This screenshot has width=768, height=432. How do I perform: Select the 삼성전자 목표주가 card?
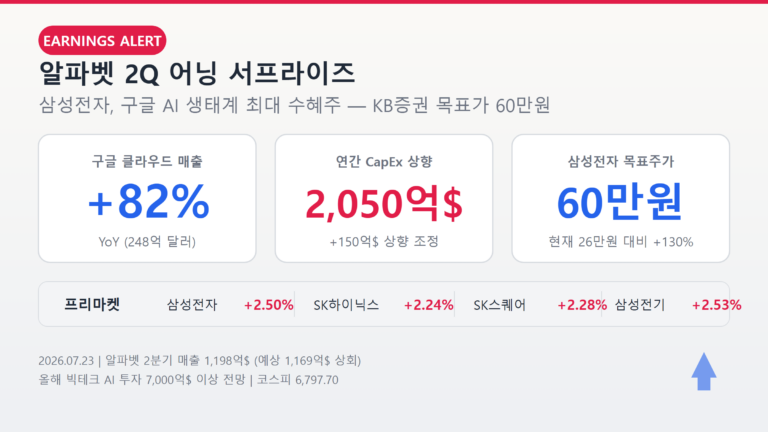[x=621, y=198]
